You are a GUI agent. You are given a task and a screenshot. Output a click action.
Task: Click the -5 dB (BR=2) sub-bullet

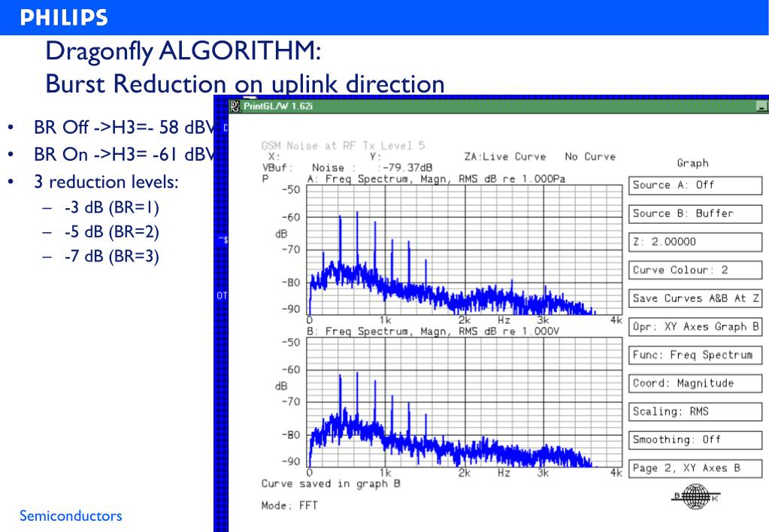pyautogui.click(x=112, y=232)
